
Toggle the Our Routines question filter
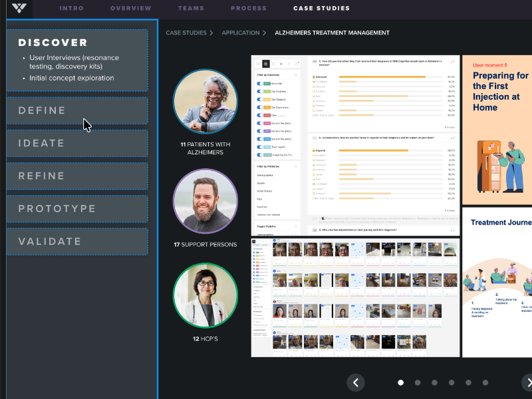pos(261,92)
